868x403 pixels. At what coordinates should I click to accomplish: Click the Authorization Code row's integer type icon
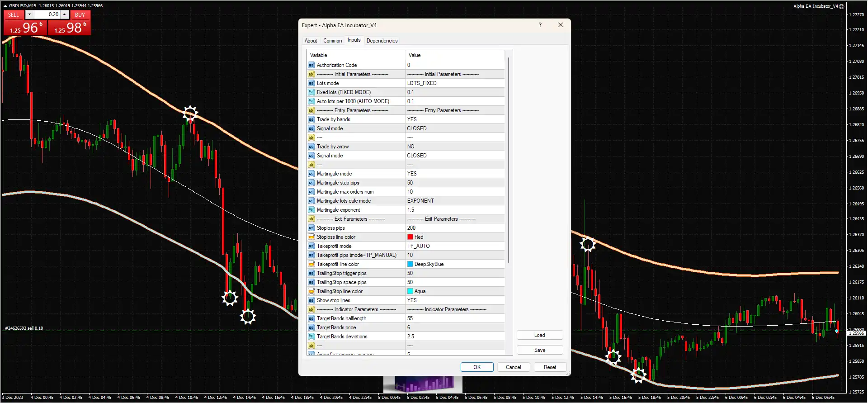point(311,65)
